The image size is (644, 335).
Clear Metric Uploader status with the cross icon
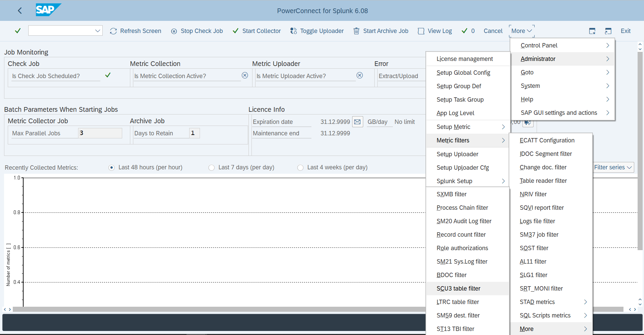(x=360, y=75)
